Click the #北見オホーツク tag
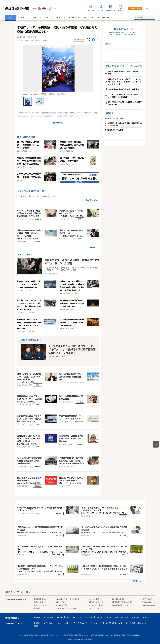160x644 pixels. 34,196
